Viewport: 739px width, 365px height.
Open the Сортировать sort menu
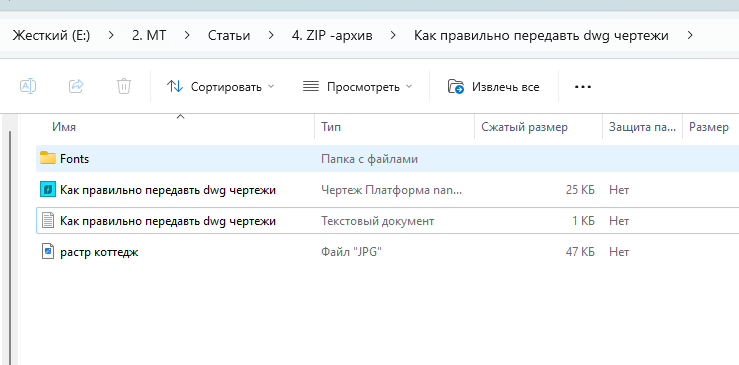click(x=220, y=87)
